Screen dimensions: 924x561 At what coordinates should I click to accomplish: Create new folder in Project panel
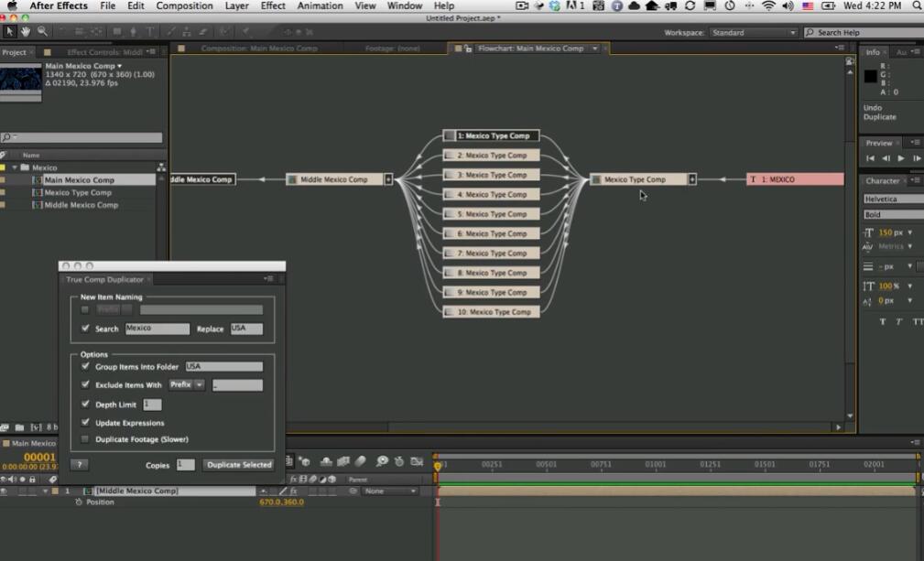point(19,427)
